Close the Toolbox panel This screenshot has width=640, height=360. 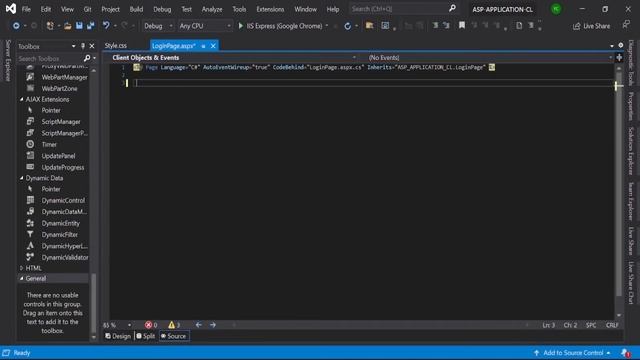(x=92, y=46)
